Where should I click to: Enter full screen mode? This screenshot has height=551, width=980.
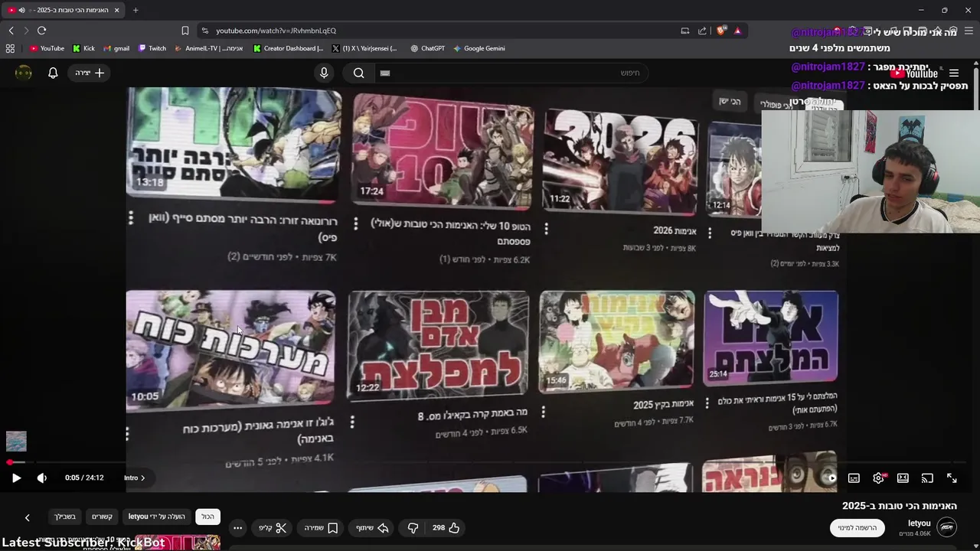(x=952, y=478)
